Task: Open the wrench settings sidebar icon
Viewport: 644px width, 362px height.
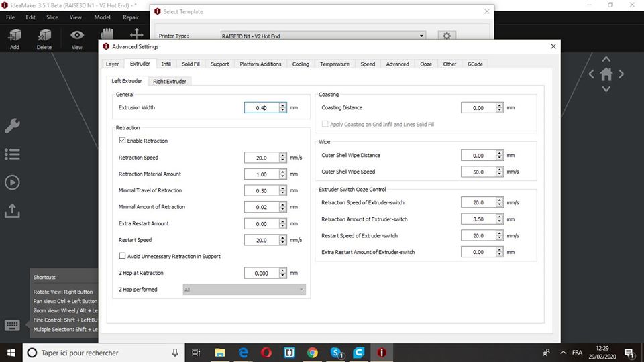Action: tap(12, 125)
